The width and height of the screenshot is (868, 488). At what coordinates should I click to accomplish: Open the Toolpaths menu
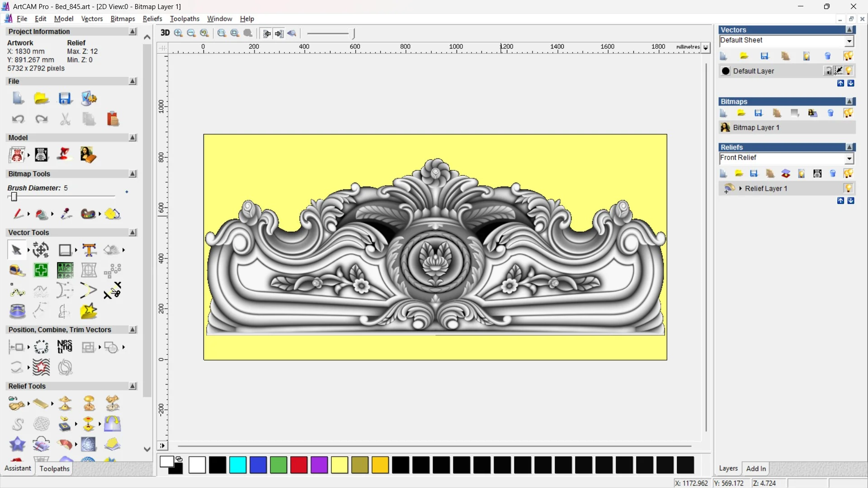click(x=184, y=19)
